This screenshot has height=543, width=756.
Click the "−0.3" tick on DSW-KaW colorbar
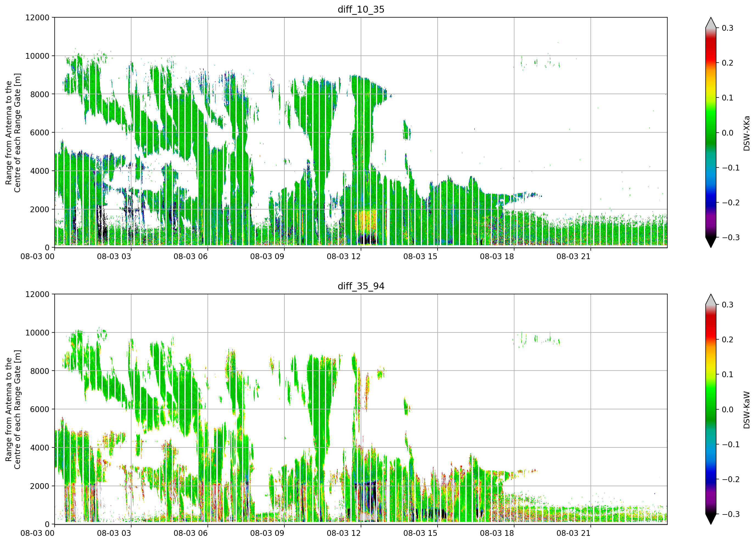point(731,514)
